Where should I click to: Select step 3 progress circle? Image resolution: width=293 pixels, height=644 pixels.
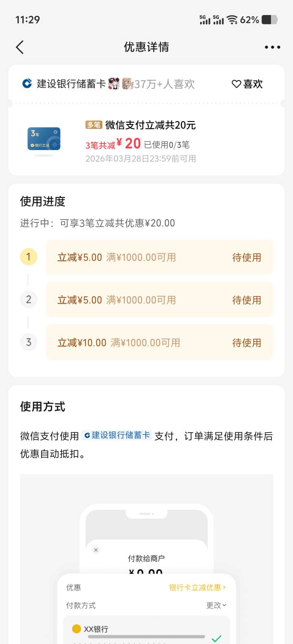(28, 342)
